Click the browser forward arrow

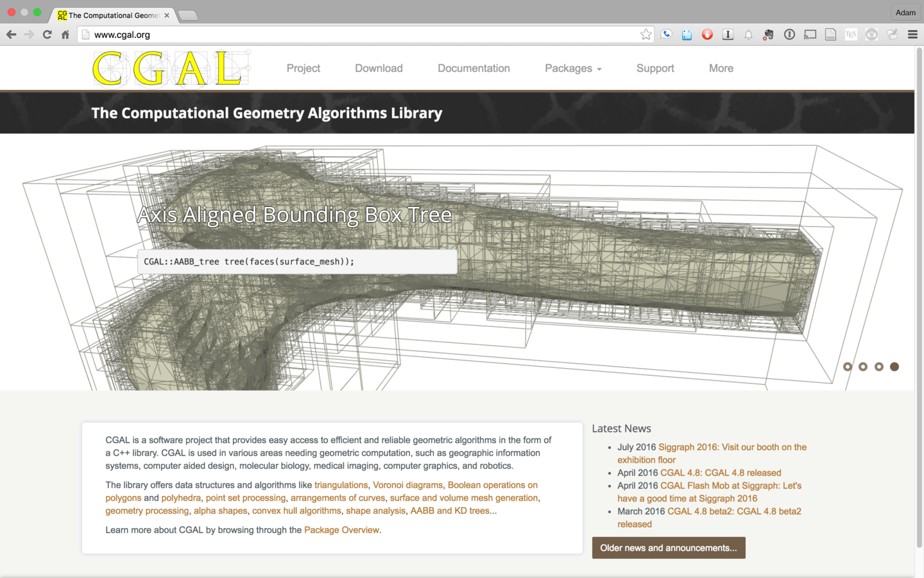29,35
